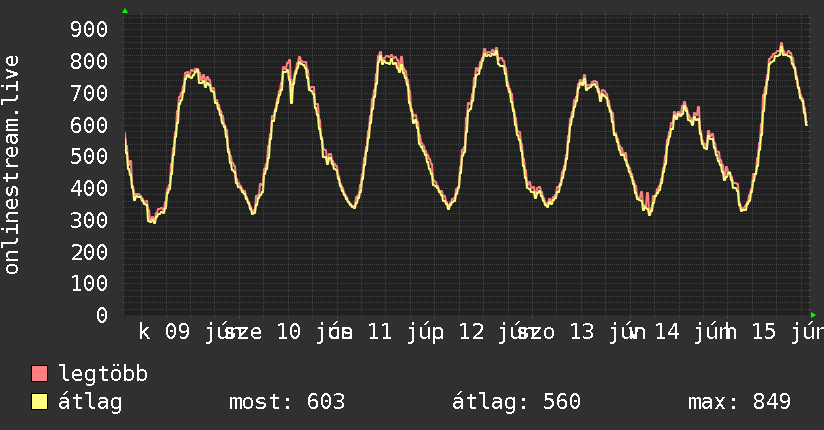The width and height of the screenshot is (824, 430).
Task: Click the 400 y-axis label
Action: 89,188
